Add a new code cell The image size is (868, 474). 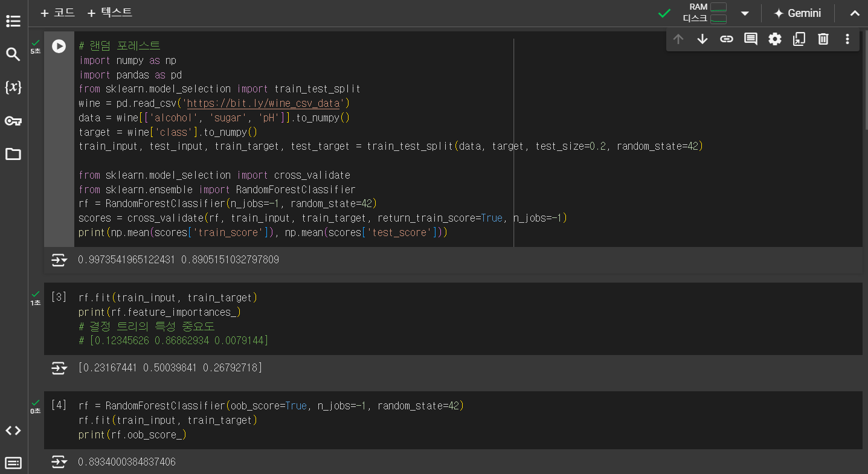click(57, 13)
